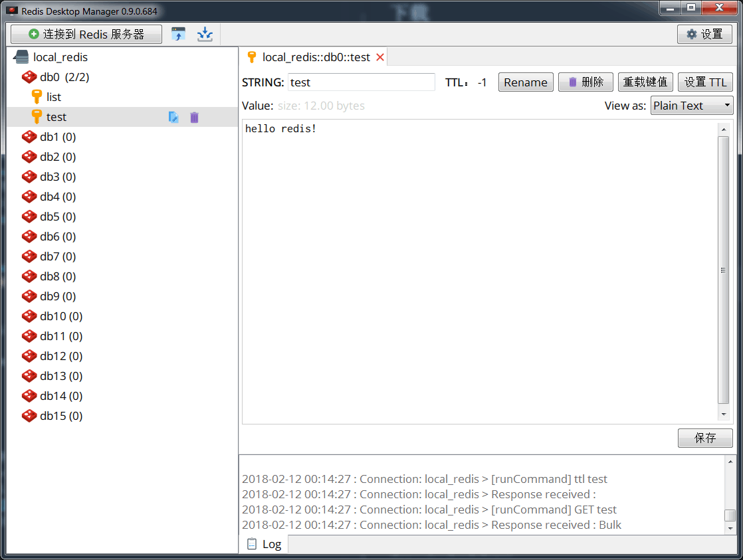Click the set TTL button (设置 TTL)
The height and width of the screenshot is (560, 743).
click(x=706, y=82)
